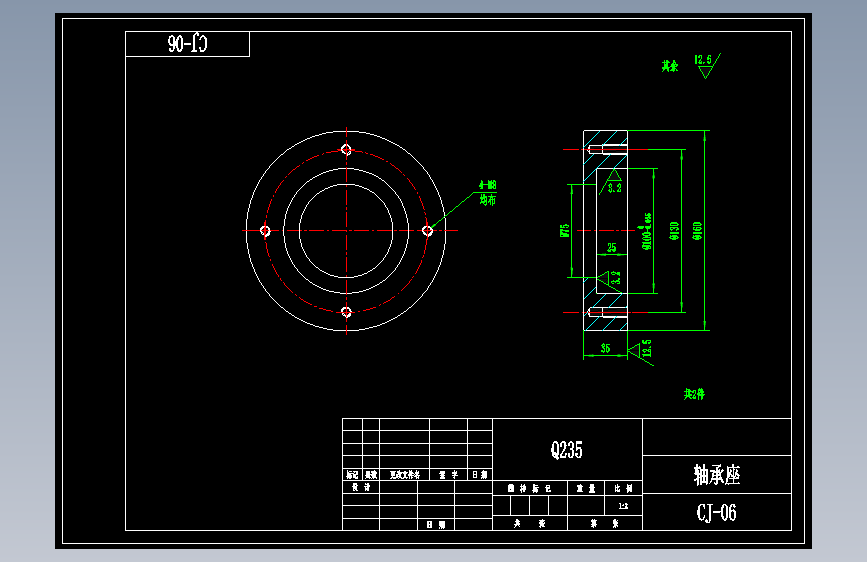
Task: Click the 重量 weight header cell
Action: tap(586, 488)
